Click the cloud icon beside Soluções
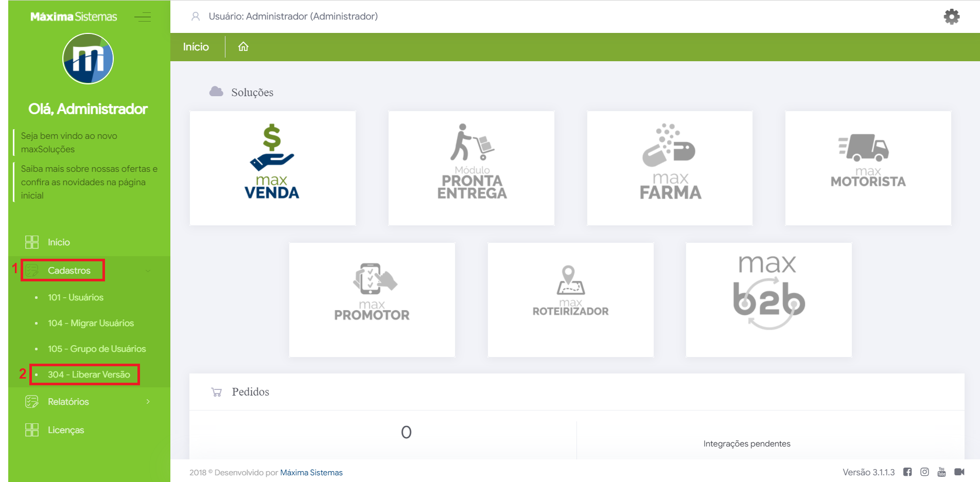Viewport: 980px width, 482px height. coord(216,92)
